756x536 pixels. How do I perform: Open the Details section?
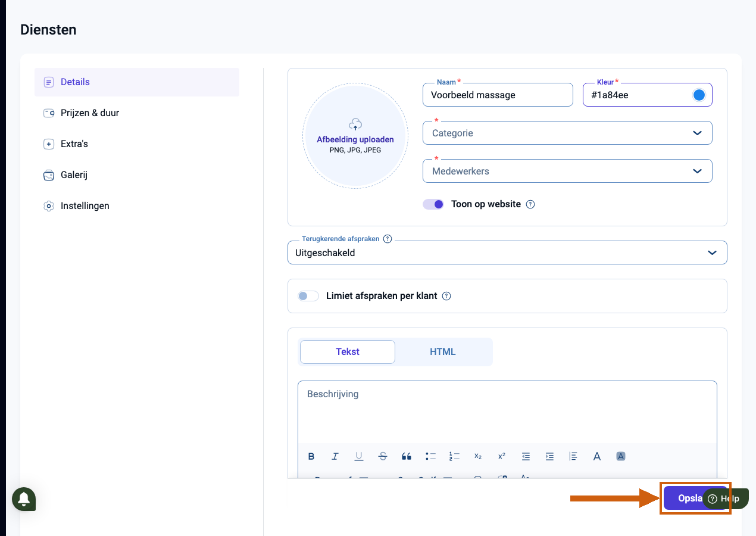pyautogui.click(x=137, y=82)
